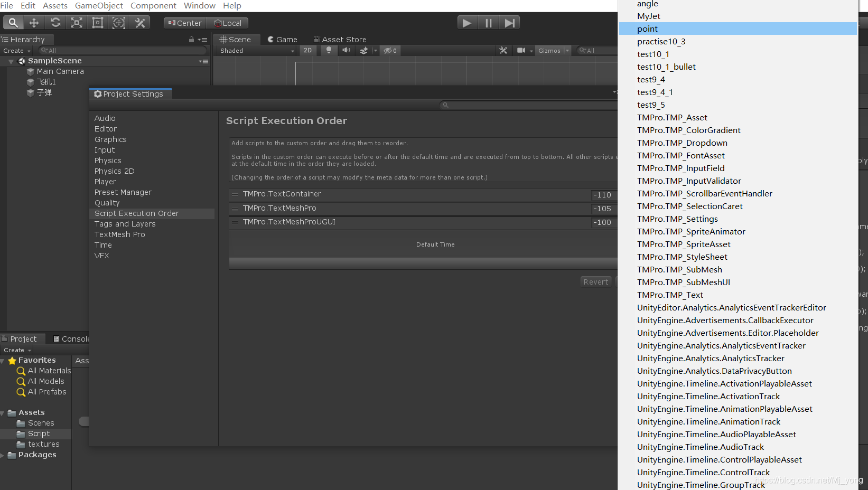Select Main Camera in Hierarchy
868x490 pixels.
pyautogui.click(x=60, y=71)
